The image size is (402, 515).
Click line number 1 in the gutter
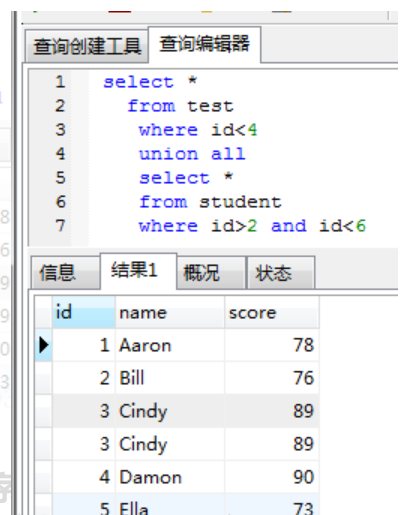coord(60,82)
